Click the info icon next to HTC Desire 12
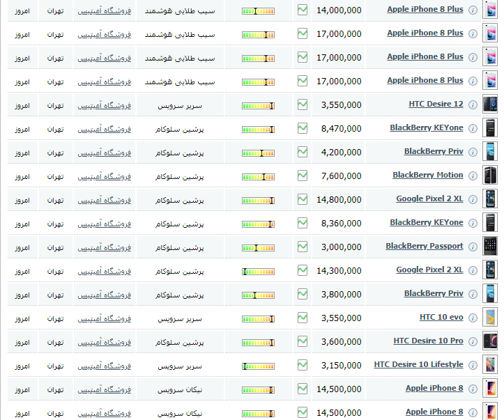Image resolution: width=504 pixels, height=420 pixels. point(473,104)
